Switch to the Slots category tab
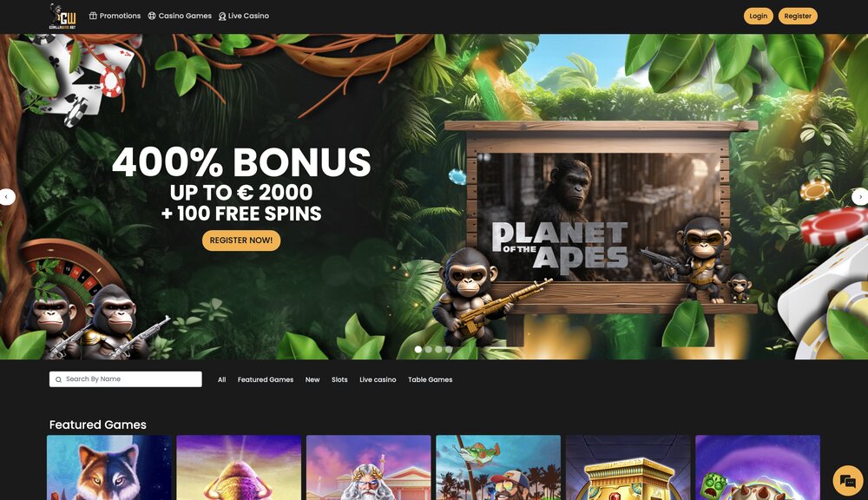 pyautogui.click(x=339, y=380)
